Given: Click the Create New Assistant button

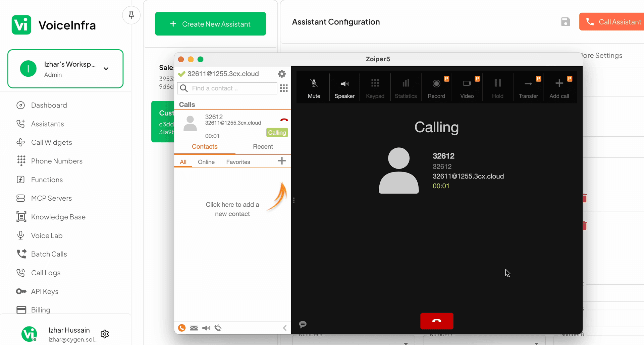Looking at the screenshot, I should click(x=210, y=24).
